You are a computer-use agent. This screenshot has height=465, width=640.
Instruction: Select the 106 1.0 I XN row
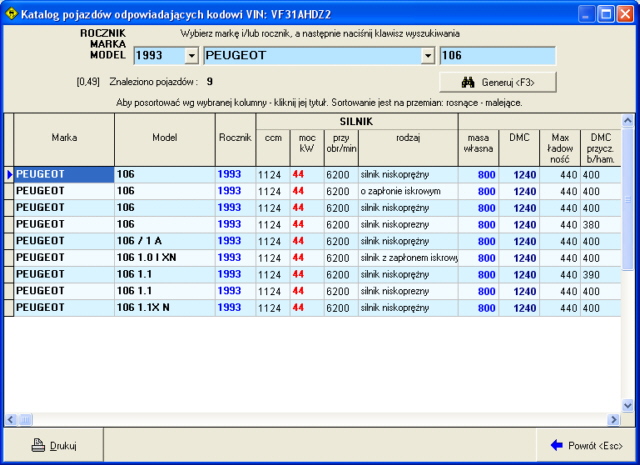point(164,257)
